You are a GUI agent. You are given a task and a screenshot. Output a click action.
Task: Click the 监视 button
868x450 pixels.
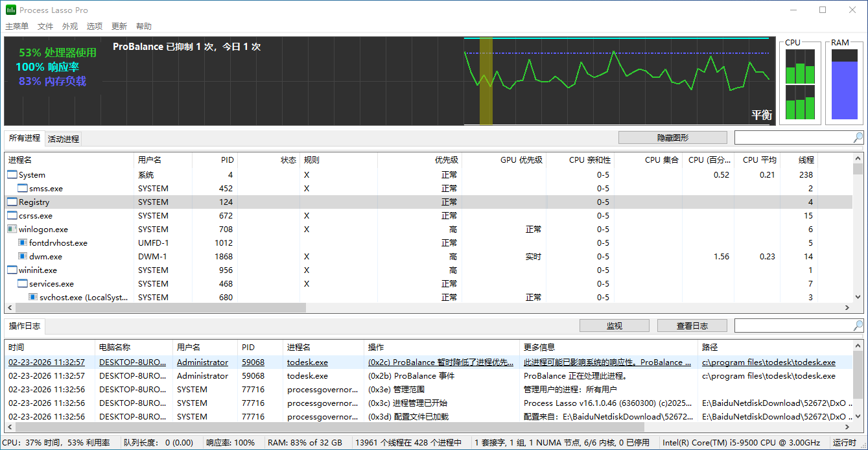point(614,326)
